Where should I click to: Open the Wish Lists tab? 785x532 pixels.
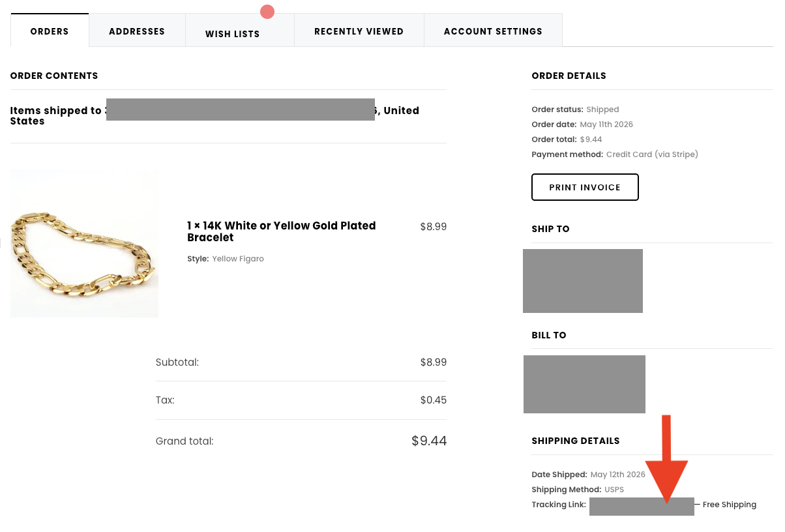point(233,34)
